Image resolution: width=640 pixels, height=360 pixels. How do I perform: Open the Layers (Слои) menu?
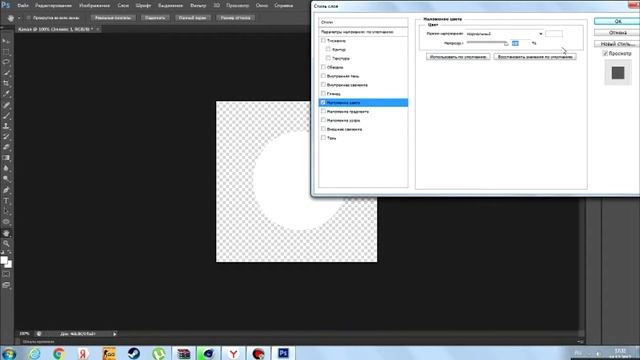(123, 5)
